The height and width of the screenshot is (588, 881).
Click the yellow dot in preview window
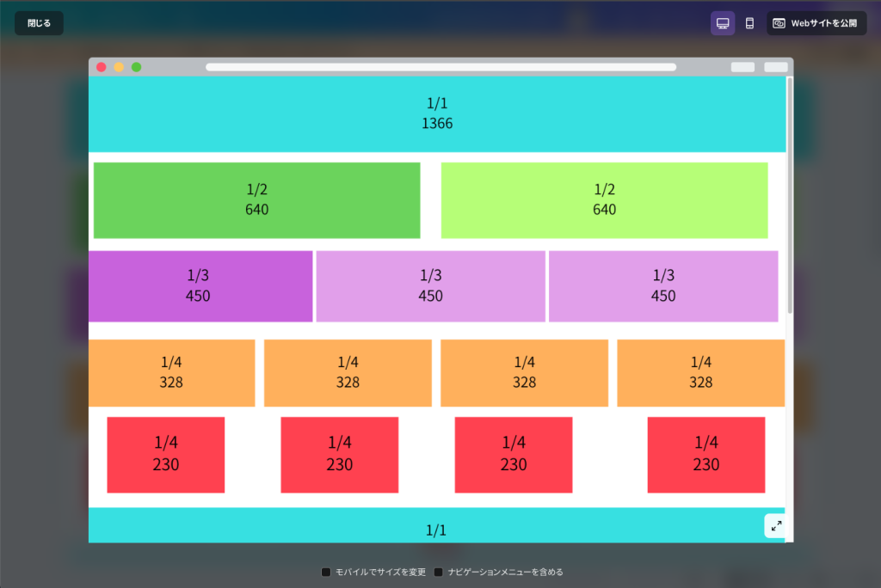[x=119, y=67]
